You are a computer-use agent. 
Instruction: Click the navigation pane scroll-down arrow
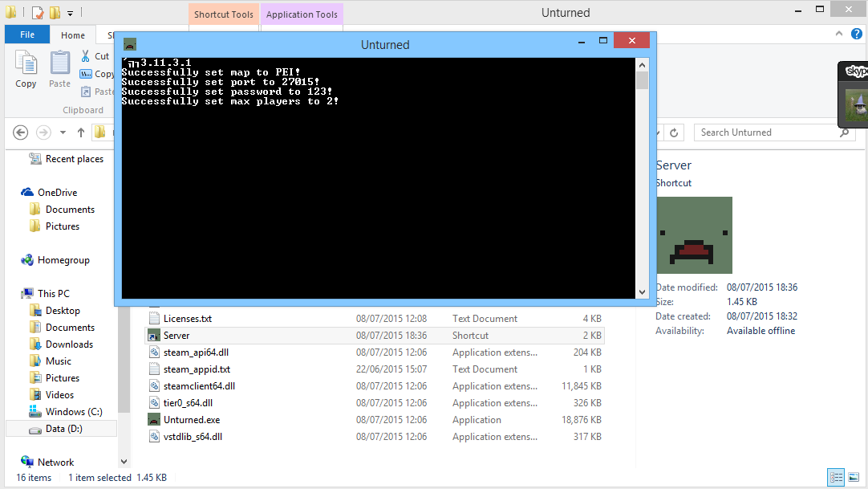point(124,462)
